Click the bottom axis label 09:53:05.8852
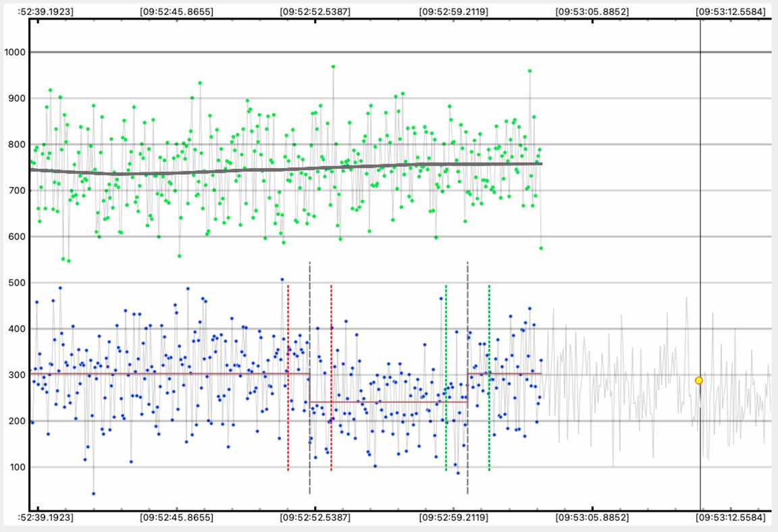The width and height of the screenshot is (778, 532). [x=592, y=518]
